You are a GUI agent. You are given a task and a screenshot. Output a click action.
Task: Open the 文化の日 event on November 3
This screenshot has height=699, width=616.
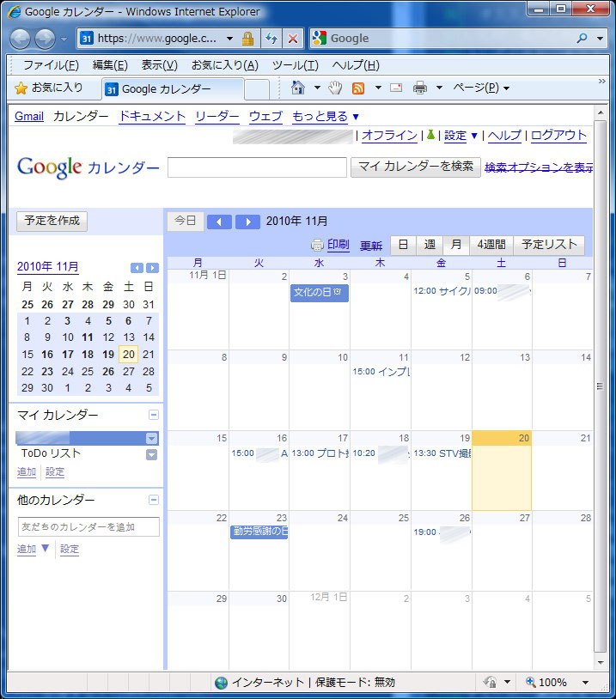coord(319,293)
